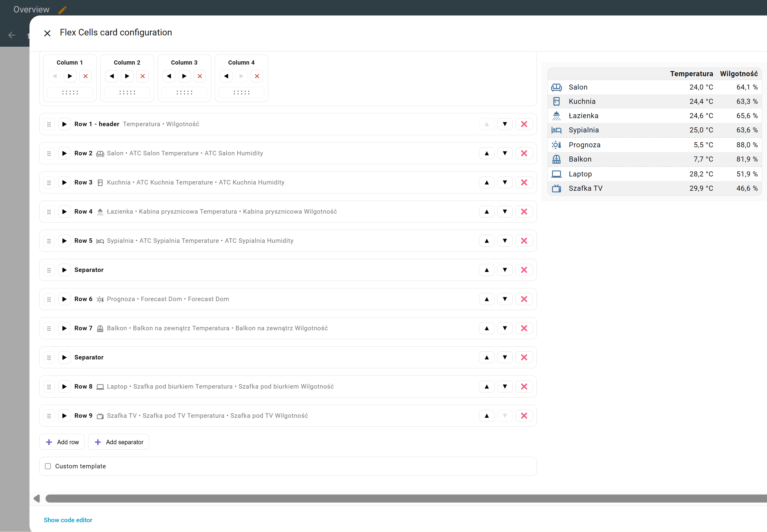Move Row 6 Prognoza up
Image resolution: width=767 pixels, height=532 pixels.
click(487, 299)
